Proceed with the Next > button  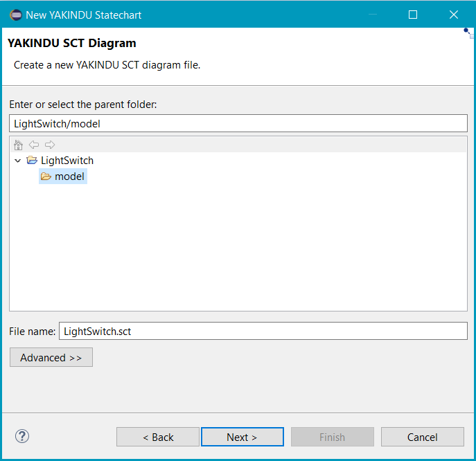(x=243, y=437)
